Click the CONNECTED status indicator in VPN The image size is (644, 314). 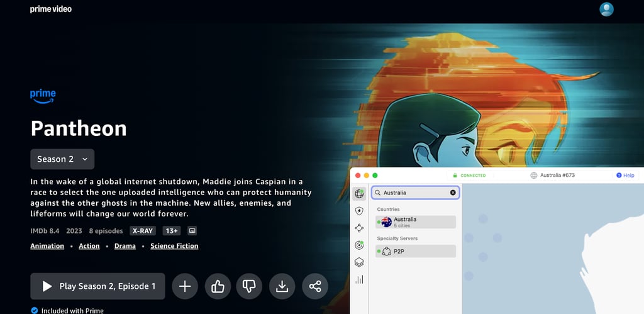coord(469,175)
